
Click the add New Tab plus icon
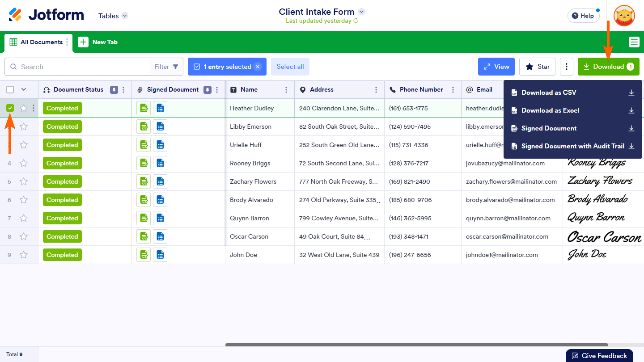point(83,42)
